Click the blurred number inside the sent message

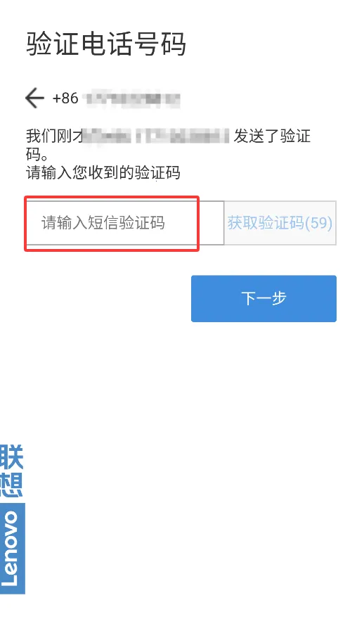156,136
